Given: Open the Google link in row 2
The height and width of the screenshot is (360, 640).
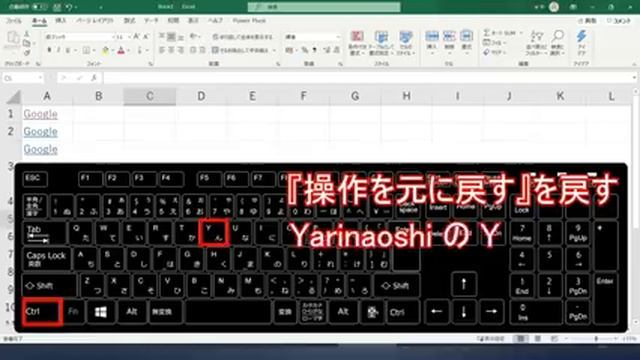Looking at the screenshot, I should coord(40,132).
